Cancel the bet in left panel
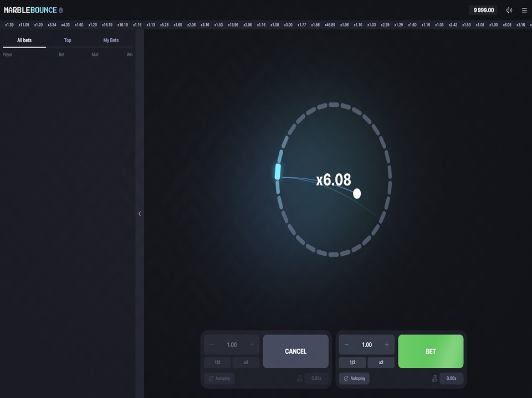 point(295,352)
